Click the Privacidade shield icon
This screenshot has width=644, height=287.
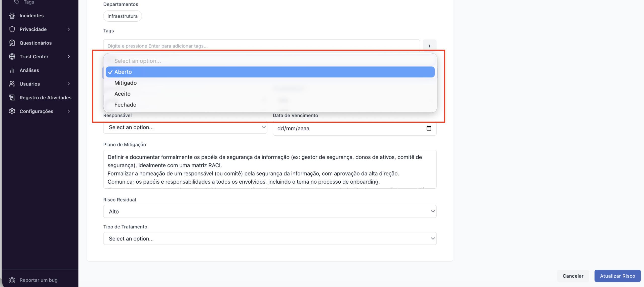point(12,29)
